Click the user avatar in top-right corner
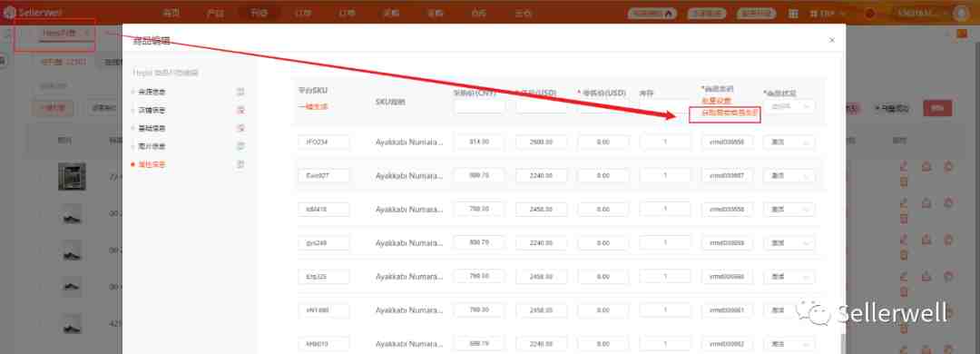The width and height of the screenshot is (980, 354). 961,13
